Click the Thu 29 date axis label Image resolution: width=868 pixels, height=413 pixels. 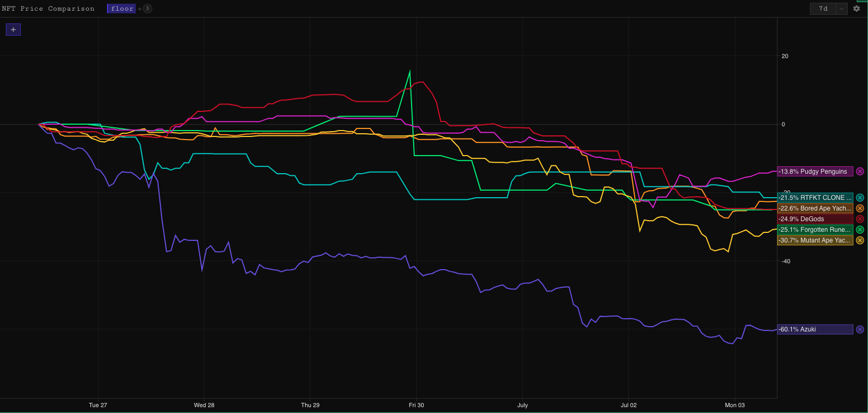tap(310, 405)
